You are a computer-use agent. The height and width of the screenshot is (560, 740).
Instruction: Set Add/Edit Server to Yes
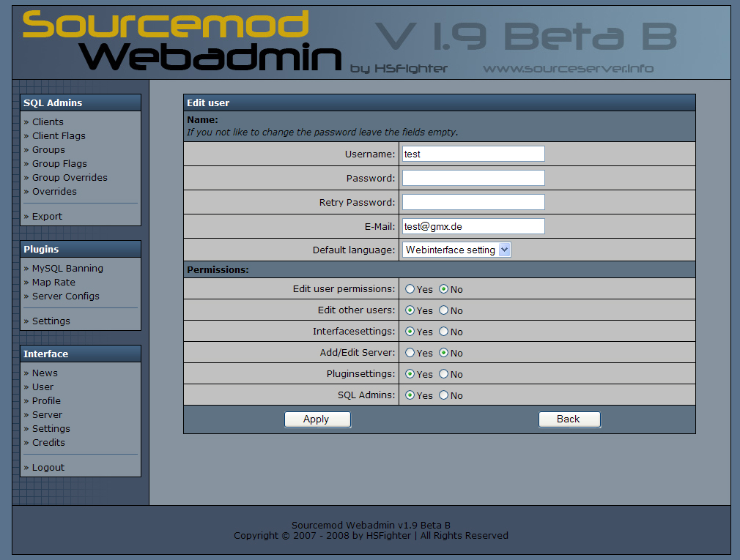[410, 353]
